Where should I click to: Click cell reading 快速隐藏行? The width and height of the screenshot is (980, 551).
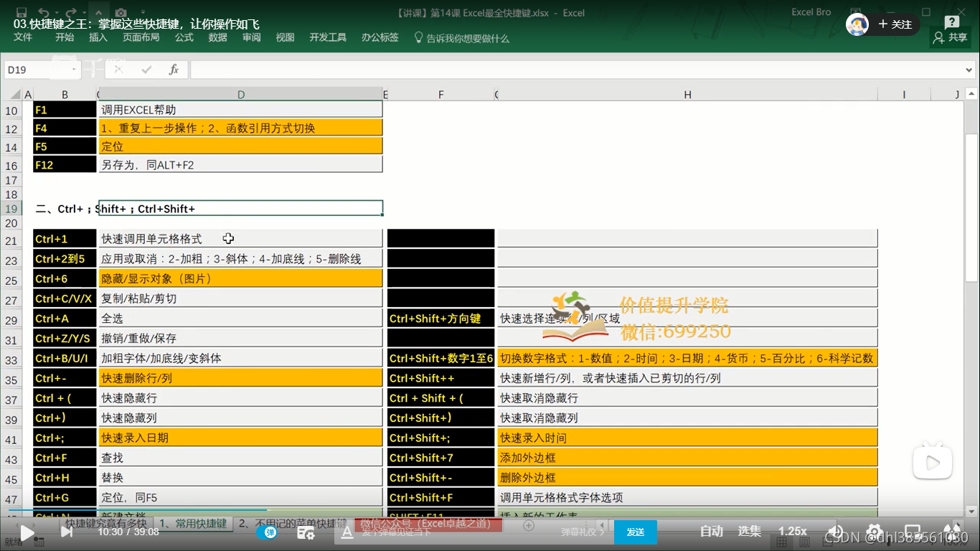(x=240, y=397)
